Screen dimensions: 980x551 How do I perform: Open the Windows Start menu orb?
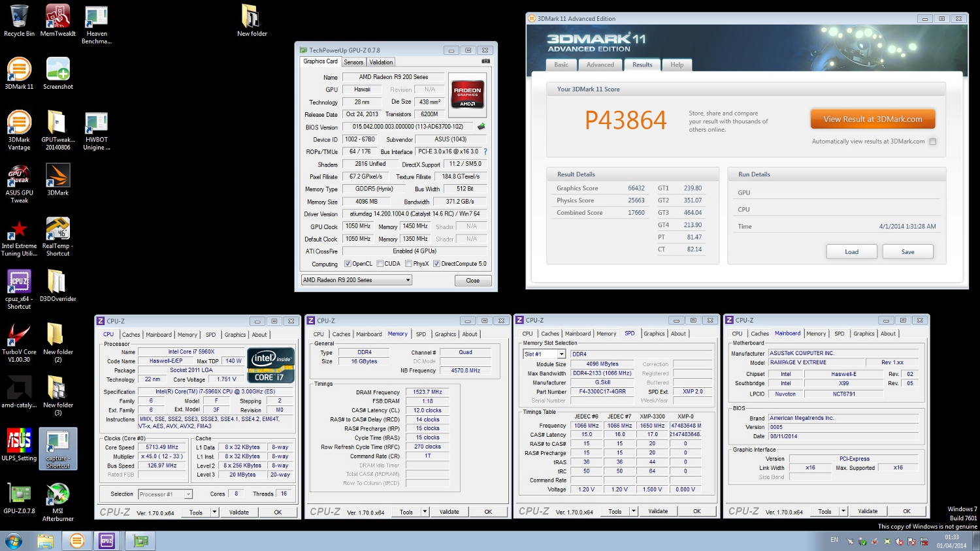(14, 541)
